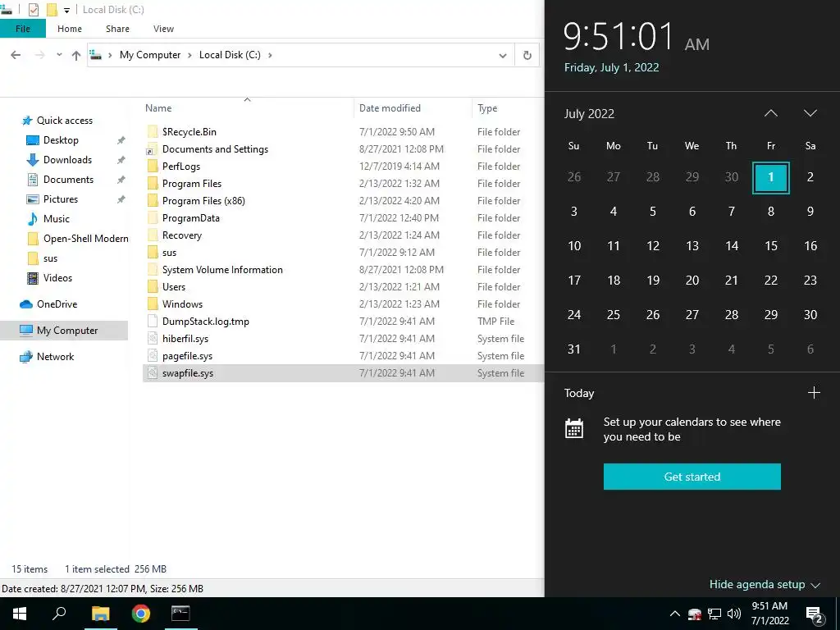
Task: Select the DumpStack.log.tmp file icon
Action: tap(153, 322)
